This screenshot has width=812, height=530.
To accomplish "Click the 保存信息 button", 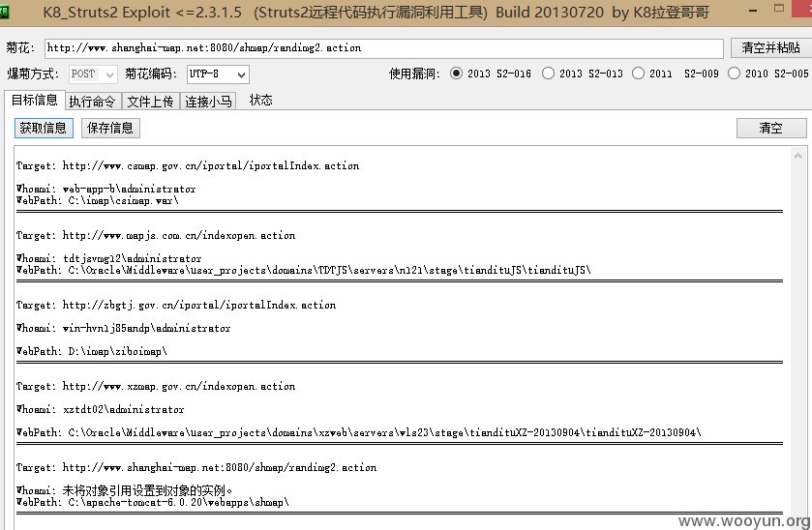I will point(110,128).
